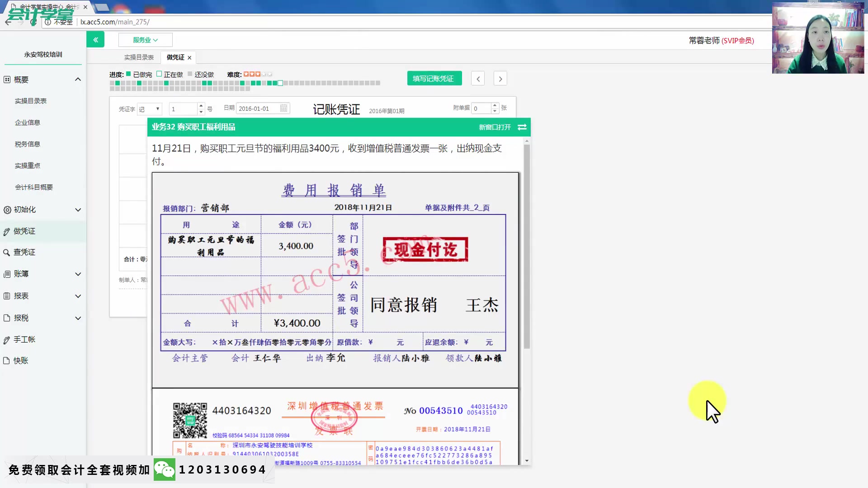
Task: Click 新窗口打开 link
Action: [x=495, y=127]
